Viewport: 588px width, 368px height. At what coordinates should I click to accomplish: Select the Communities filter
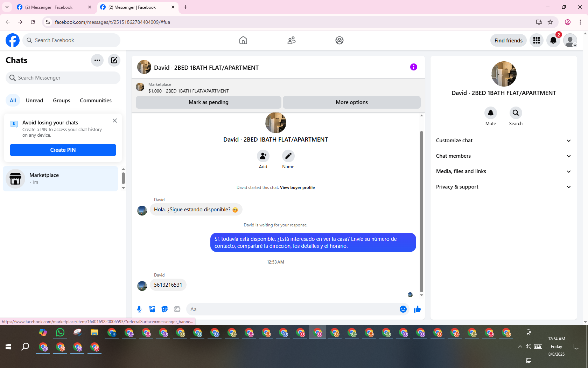(96, 101)
